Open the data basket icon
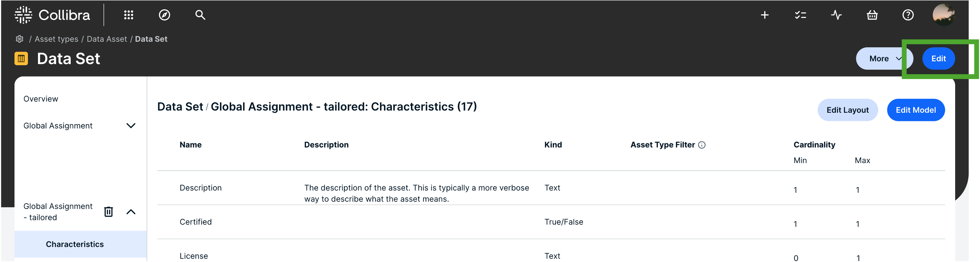This screenshot has width=980, height=262. (872, 15)
